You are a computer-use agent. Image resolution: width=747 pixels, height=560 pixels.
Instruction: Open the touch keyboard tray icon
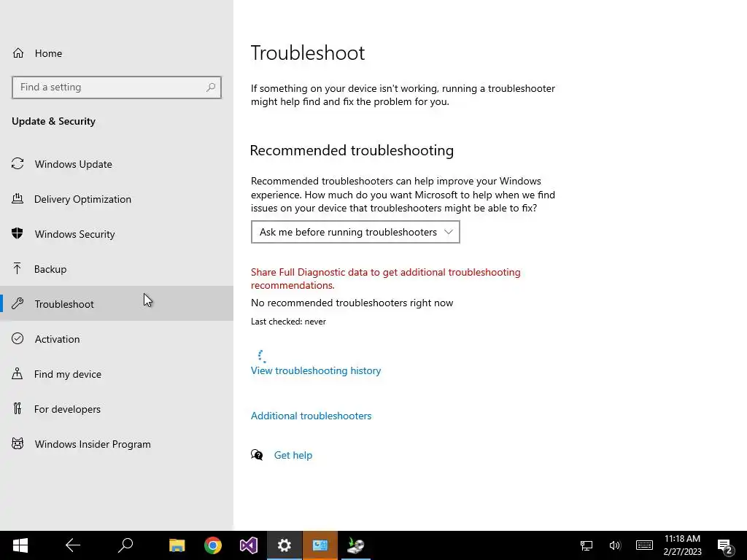[644, 545]
